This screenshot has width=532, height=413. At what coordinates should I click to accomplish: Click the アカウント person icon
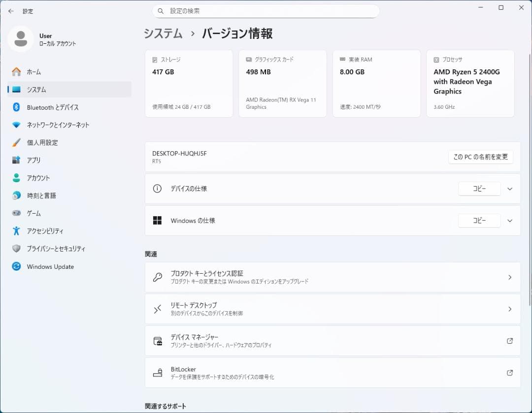[16, 178]
